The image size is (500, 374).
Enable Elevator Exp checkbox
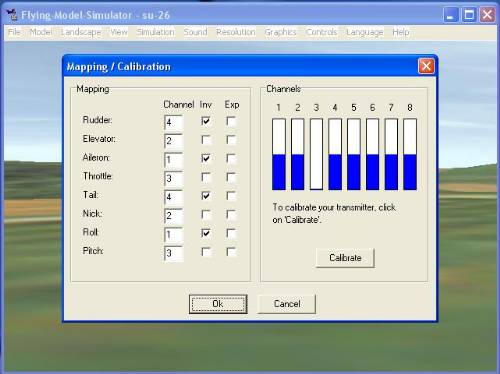(231, 139)
